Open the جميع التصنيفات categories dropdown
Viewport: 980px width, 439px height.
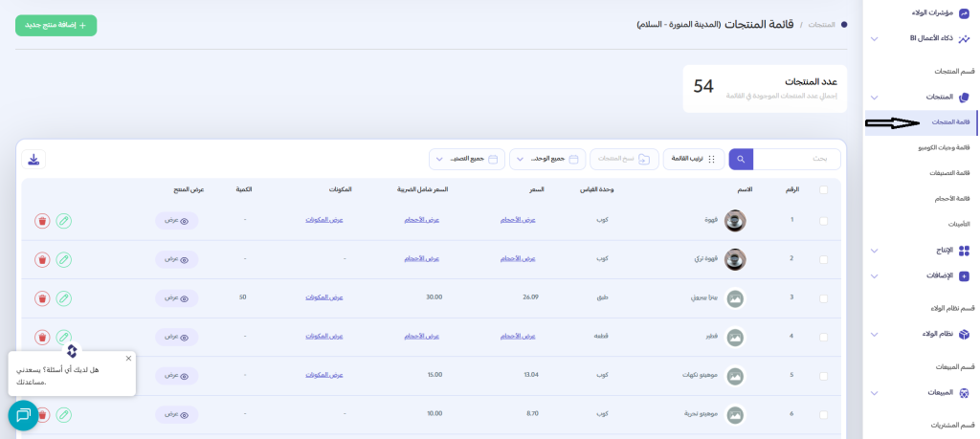466,159
